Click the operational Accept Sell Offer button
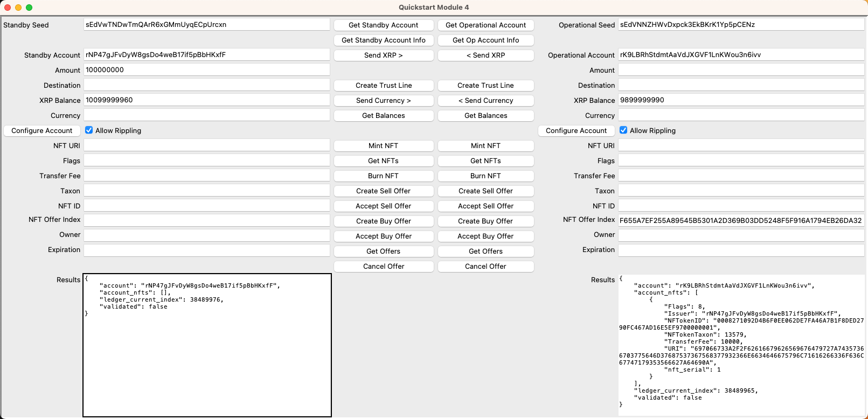The height and width of the screenshot is (419, 868). [x=485, y=206]
